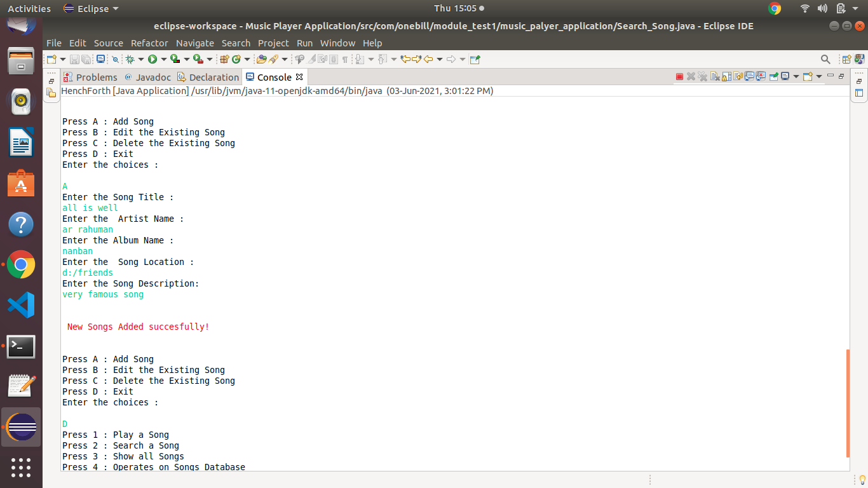Open the Search icon on the toolbar
Viewport: 868px width, 488px height.
click(x=825, y=58)
